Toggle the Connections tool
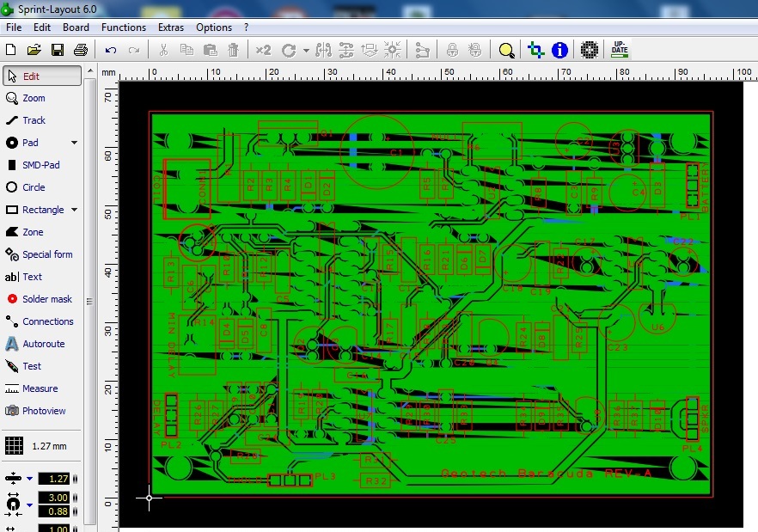 click(47, 321)
